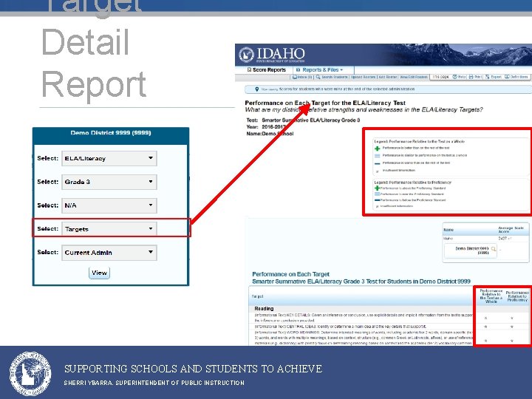Click green plus in Test as a Whole legend
This screenshot has width=532, height=399.
coord(378,149)
